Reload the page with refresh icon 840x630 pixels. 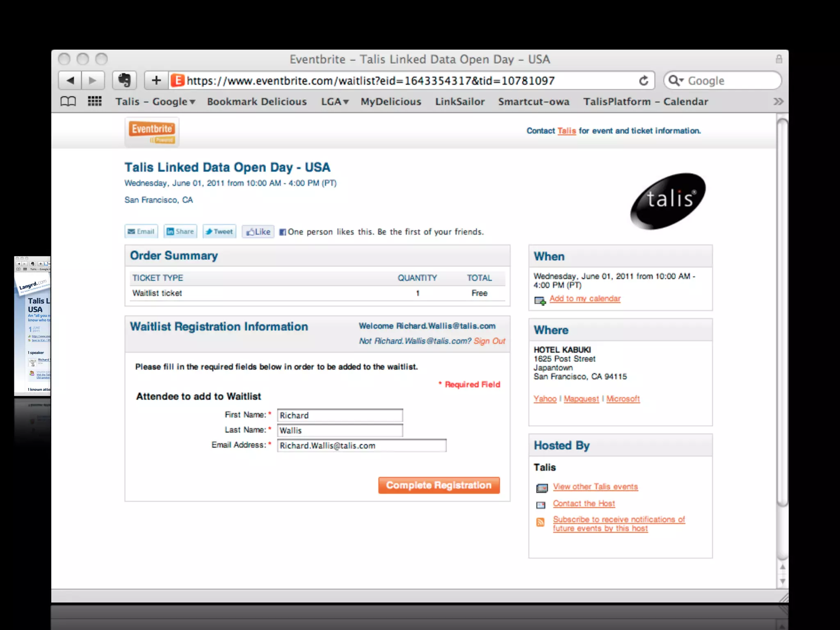(644, 81)
